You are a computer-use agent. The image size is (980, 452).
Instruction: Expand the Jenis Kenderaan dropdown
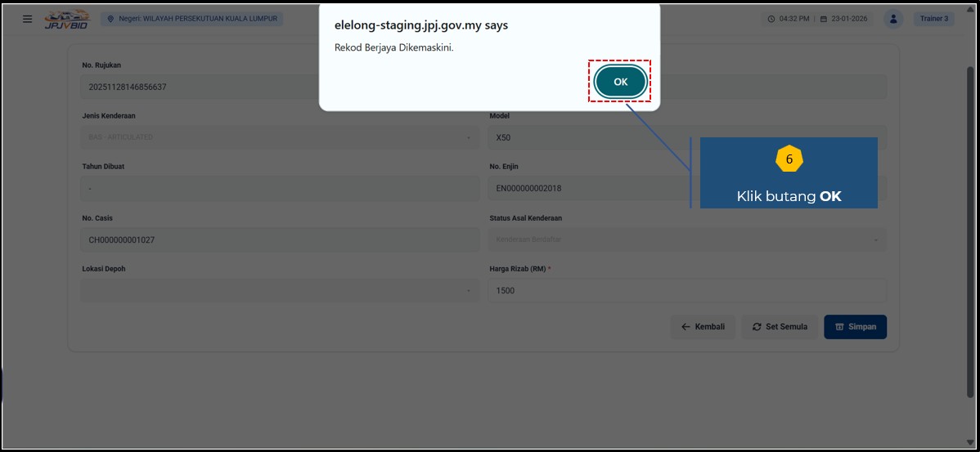click(280, 136)
